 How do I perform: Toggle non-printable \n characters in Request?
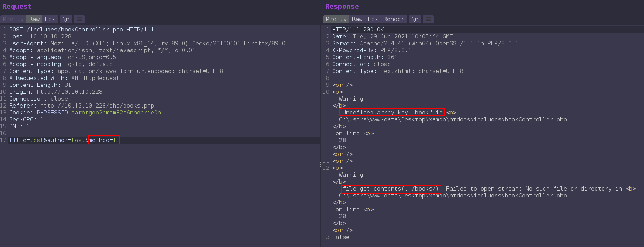coord(66,19)
